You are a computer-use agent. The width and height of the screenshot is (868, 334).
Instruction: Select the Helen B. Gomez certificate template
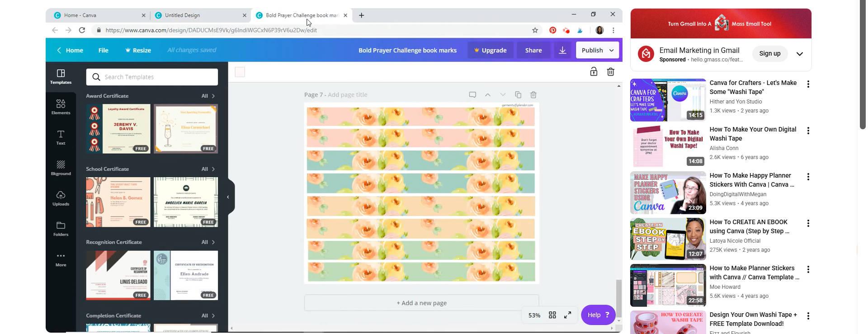click(118, 202)
